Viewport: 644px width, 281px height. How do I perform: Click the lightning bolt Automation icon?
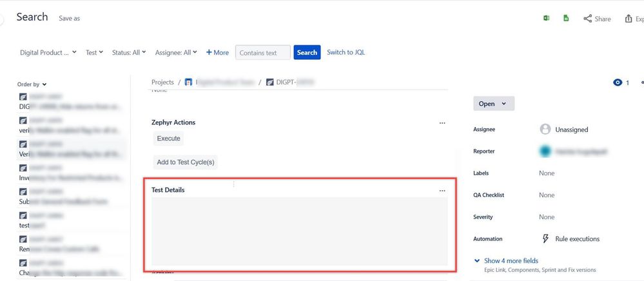545,238
